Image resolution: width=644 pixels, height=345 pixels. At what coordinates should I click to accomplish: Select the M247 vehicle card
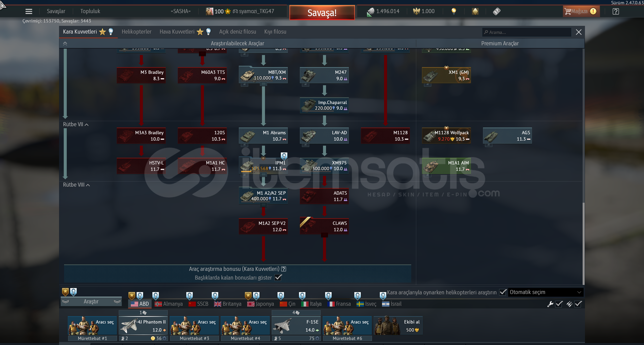click(x=324, y=76)
